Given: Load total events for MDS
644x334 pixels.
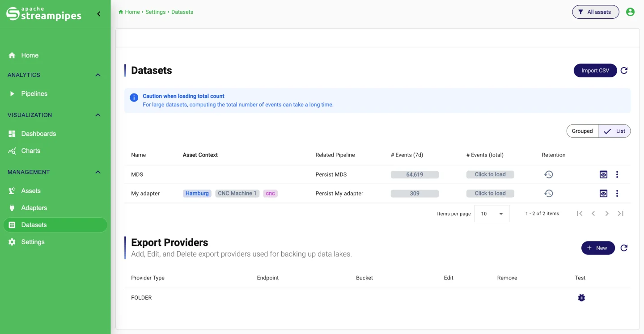Looking at the screenshot, I should tap(490, 174).
